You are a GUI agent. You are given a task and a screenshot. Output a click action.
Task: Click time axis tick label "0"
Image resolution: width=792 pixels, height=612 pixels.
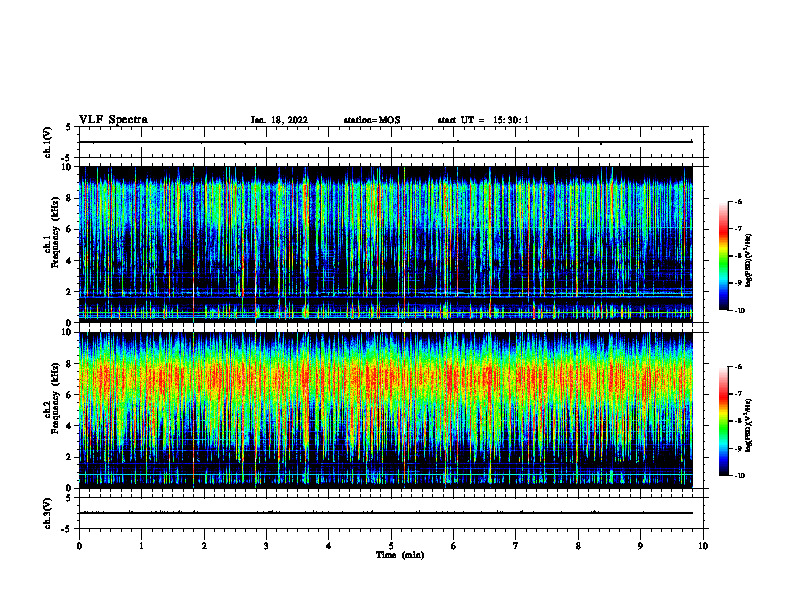(x=79, y=546)
